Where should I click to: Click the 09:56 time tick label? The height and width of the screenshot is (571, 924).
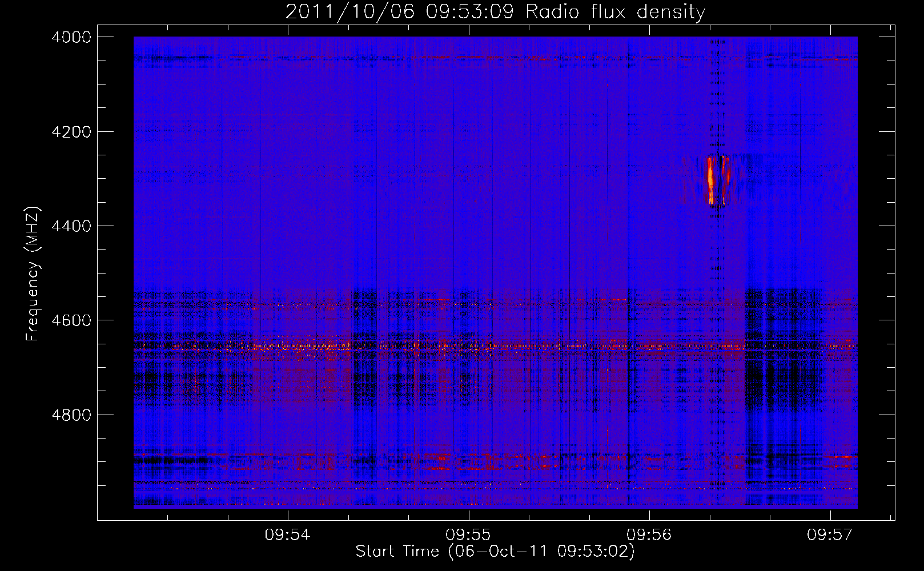[649, 534]
